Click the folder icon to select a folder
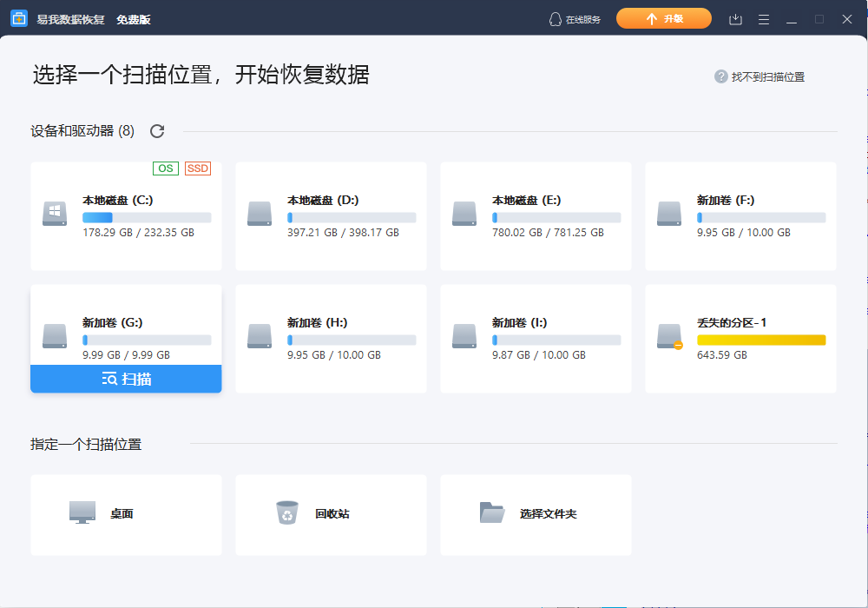Image resolution: width=868 pixels, height=608 pixels. [493, 512]
